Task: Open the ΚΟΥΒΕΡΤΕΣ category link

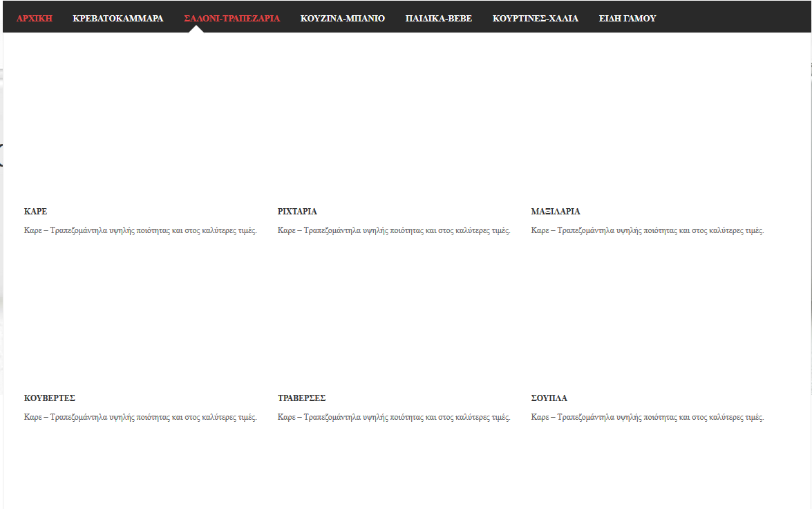Action: tap(49, 398)
